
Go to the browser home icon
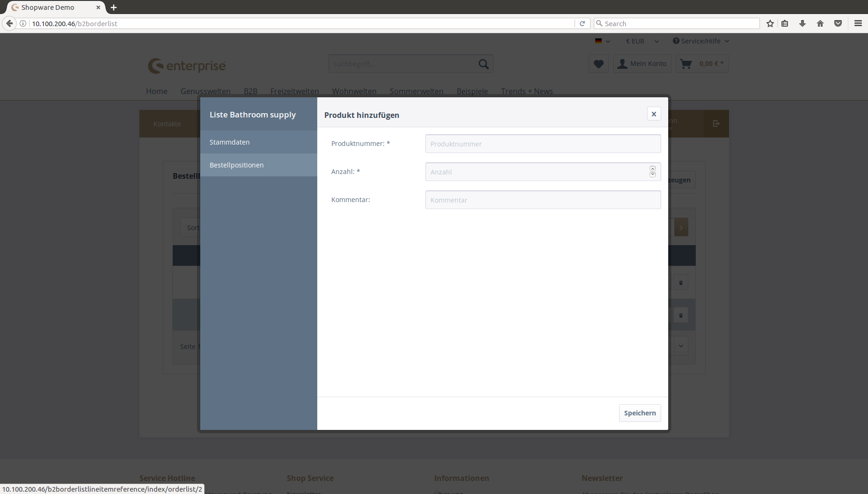(x=820, y=23)
